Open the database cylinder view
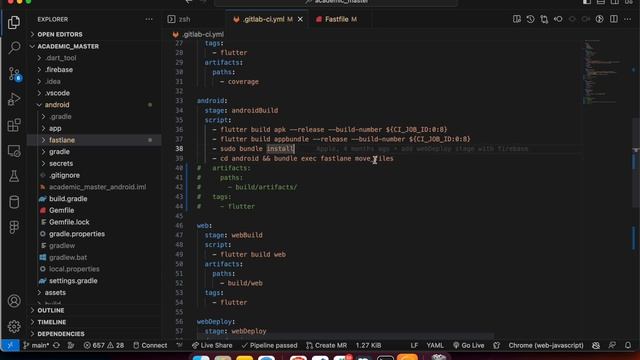 coord(14,202)
